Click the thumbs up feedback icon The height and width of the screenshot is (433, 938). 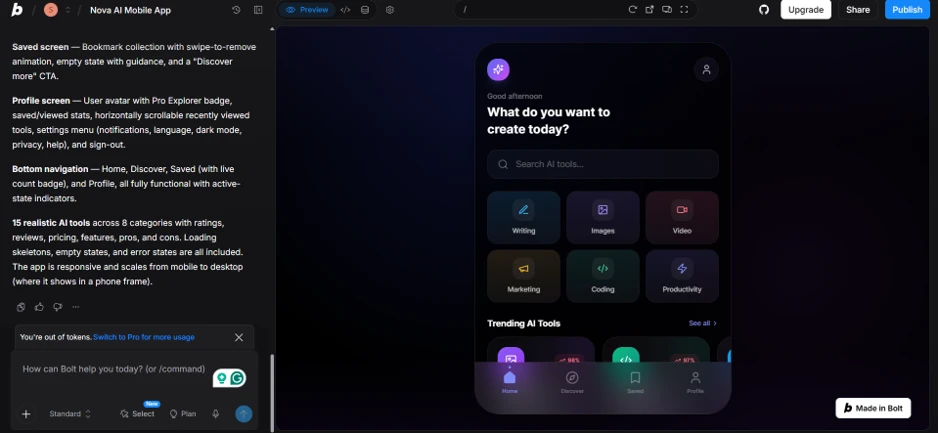[x=39, y=307]
